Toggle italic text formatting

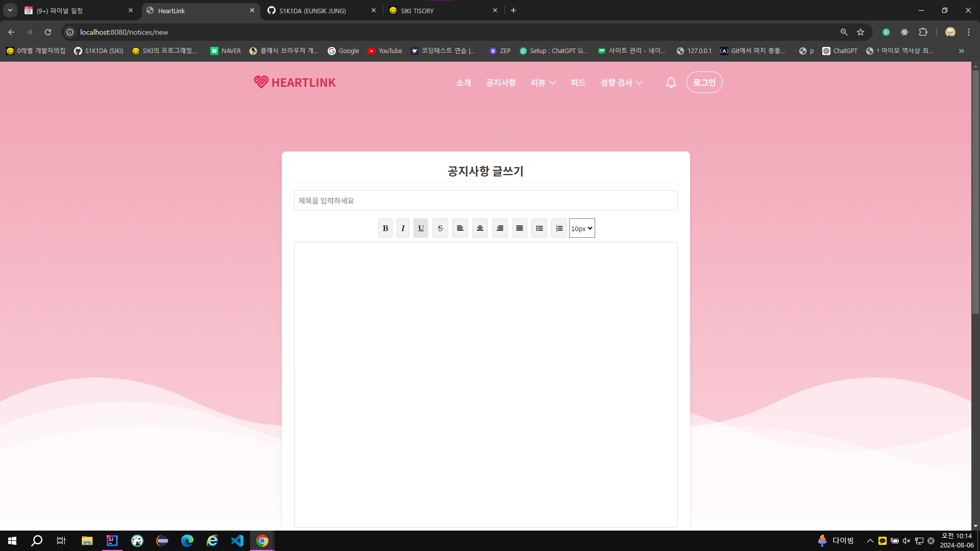(403, 228)
